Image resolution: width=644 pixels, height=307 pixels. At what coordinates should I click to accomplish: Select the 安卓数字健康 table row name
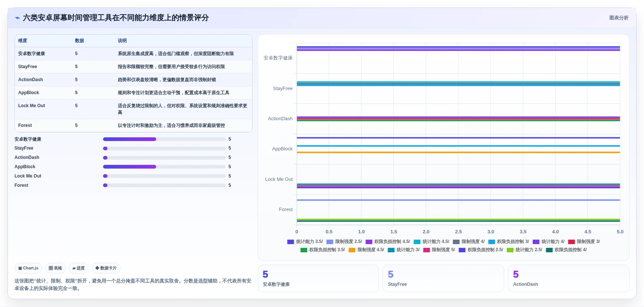(32, 54)
